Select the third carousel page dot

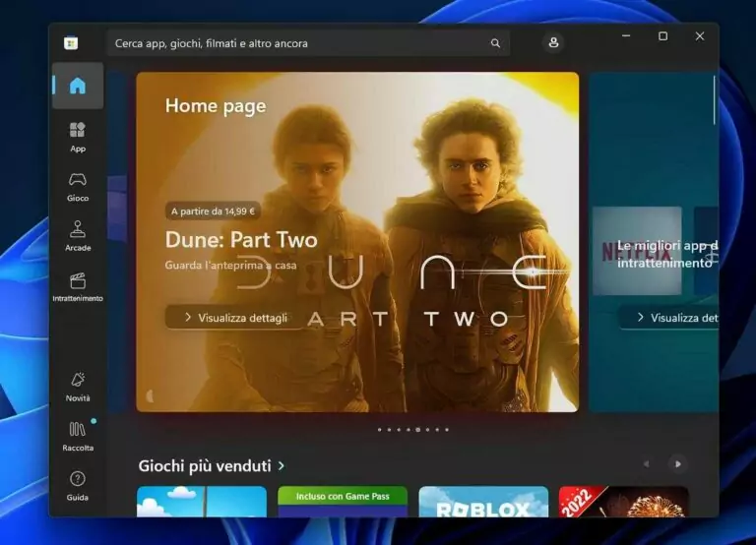coord(399,429)
